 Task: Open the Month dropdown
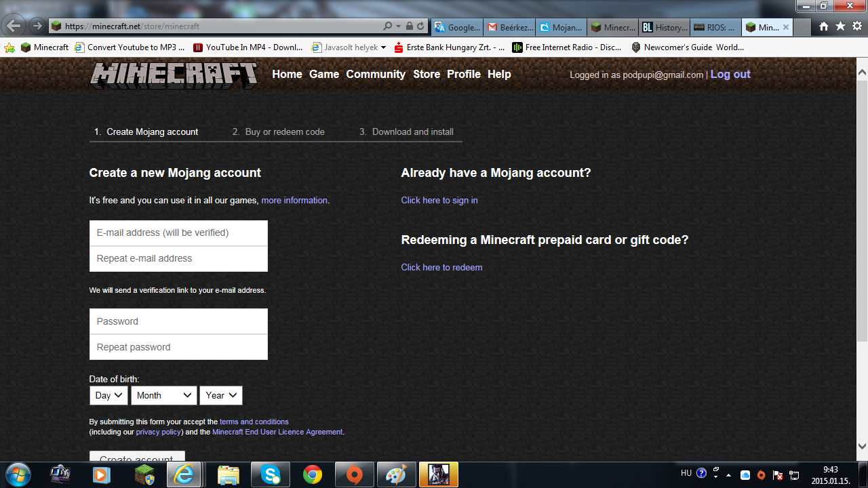click(164, 395)
